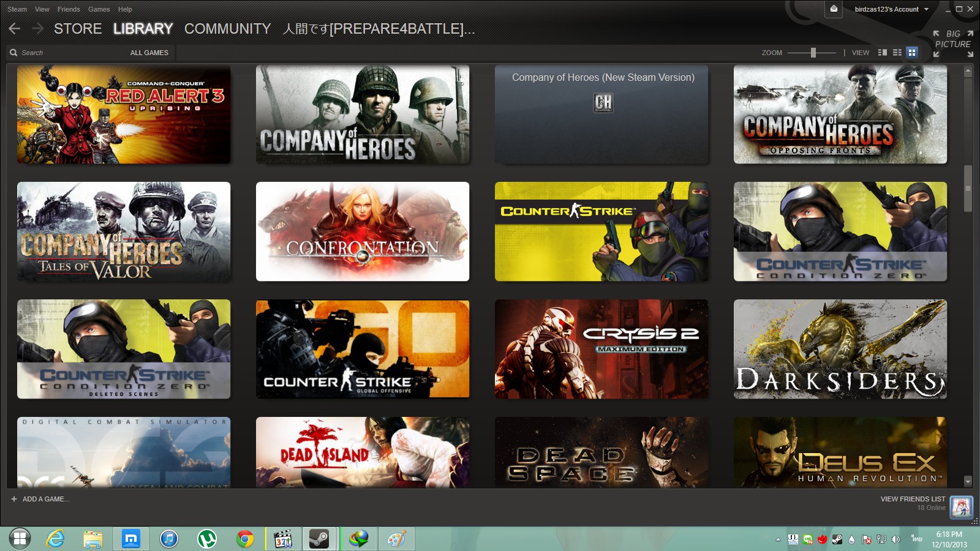Expand the birdzas123's Account dropdown
The image size is (980, 551).
892,9
